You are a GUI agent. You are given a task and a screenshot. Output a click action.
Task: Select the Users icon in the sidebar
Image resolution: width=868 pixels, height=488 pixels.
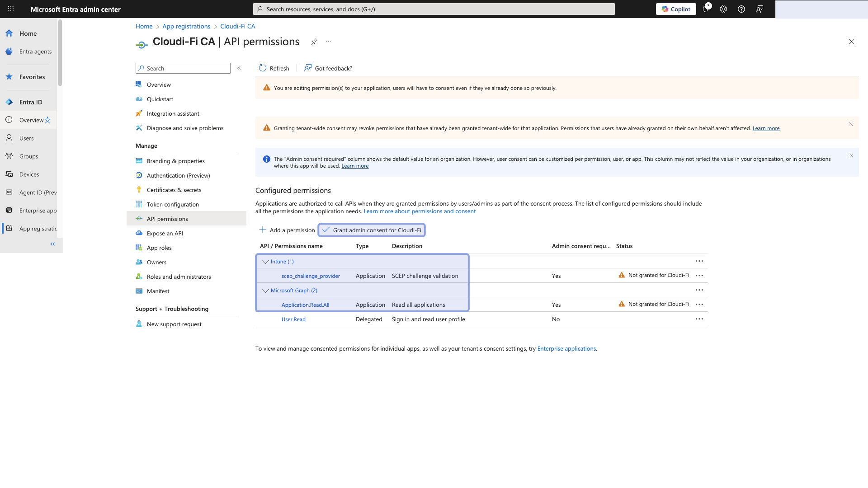tap(9, 138)
